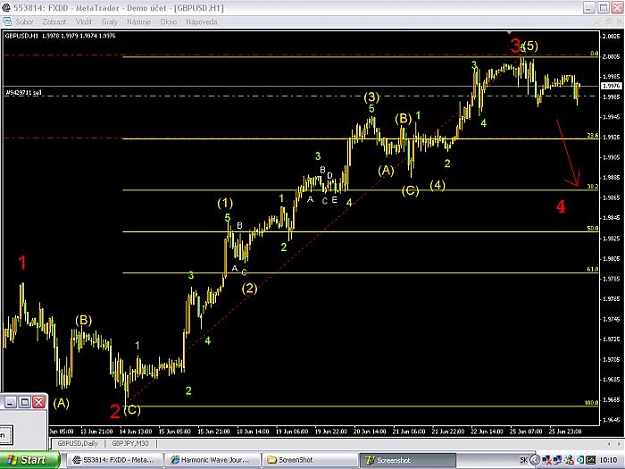Restore the small window at bottom left
The height and width of the screenshot is (469, 625).
pyautogui.click(x=24, y=402)
